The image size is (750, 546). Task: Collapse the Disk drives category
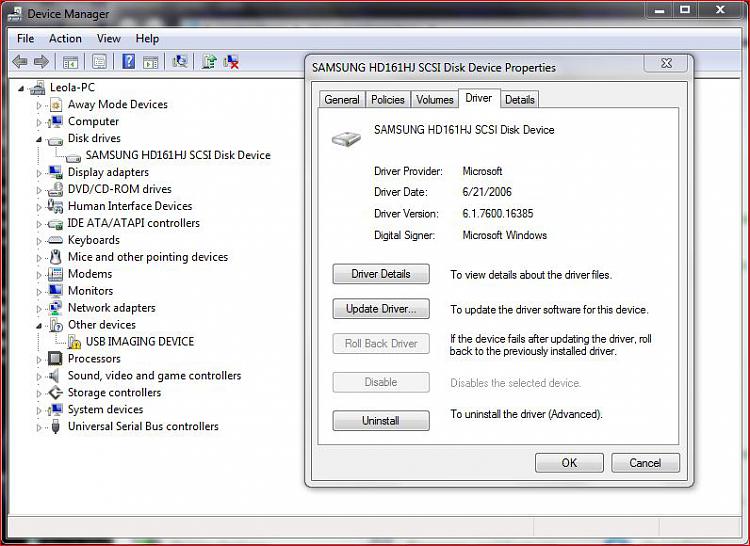pyautogui.click(x=39, y=139)
